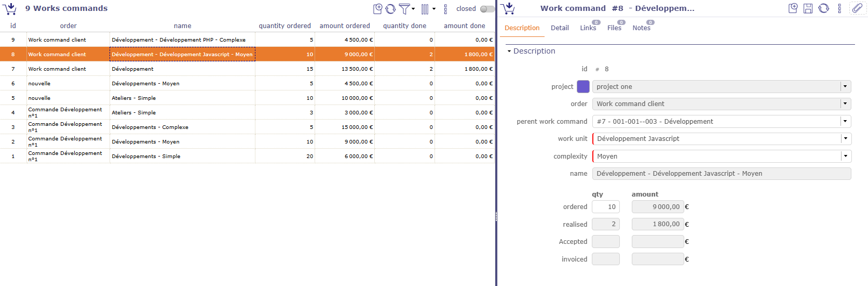Click the purple project color swatch
This screenshot has height=286, width=868.
pyautogui.click(x=583, y=87)
